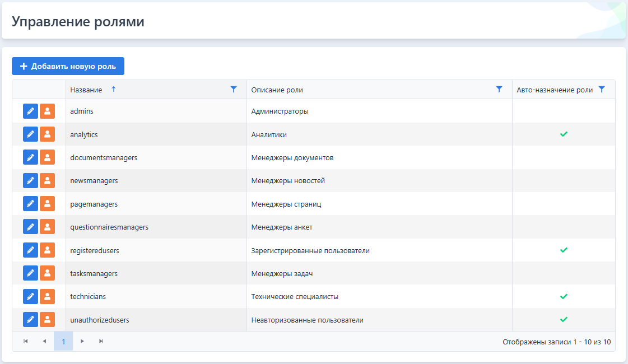Click the edit pencil icon for admins
The width and height of the screenshot is (628, 364).
pos(30,111)
